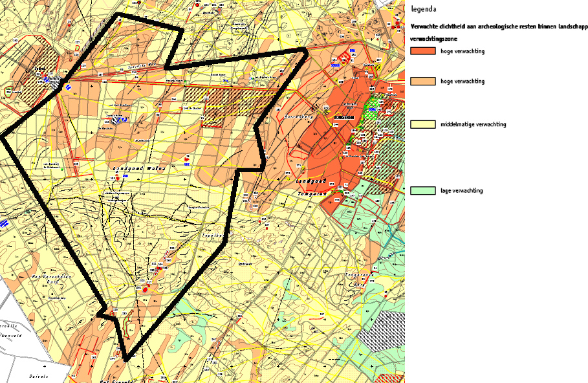Click the 'legenda' heading text

422,9
